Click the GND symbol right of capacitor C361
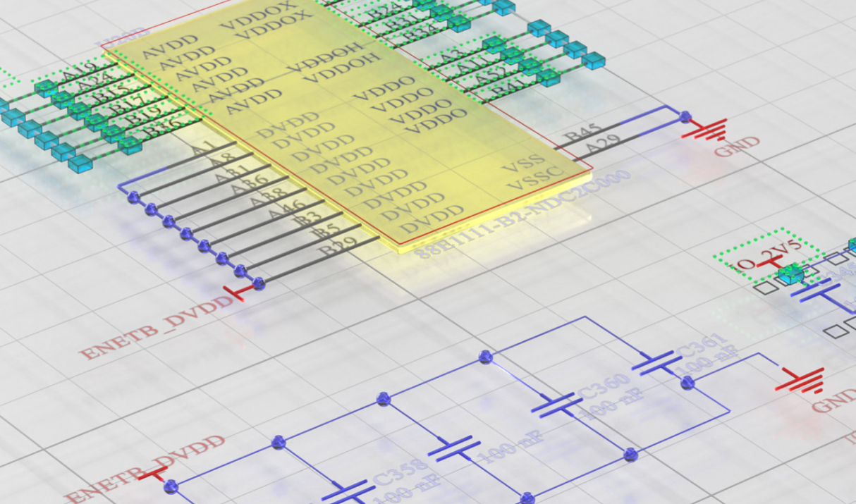The image size is (856, 504). (x=802, y=381)
